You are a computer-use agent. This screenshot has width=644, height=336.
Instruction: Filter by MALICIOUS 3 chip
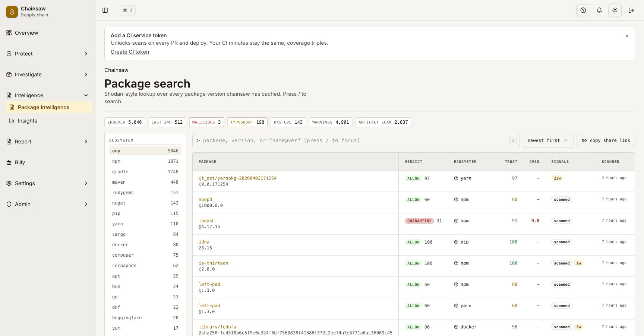pos(206,122)
